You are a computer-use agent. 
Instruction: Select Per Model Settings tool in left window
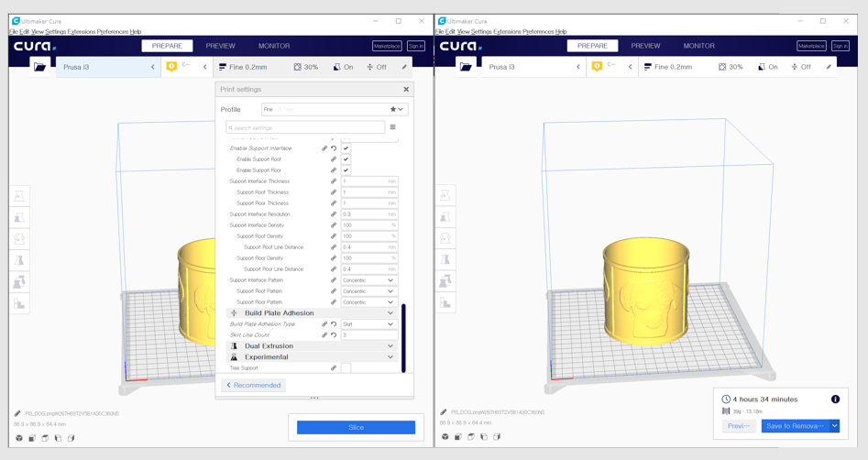click(19, 281)
